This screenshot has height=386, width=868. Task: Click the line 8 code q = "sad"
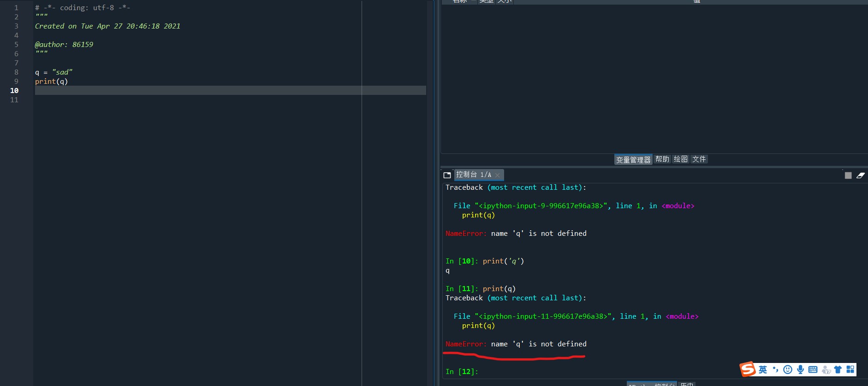(54, 72)
